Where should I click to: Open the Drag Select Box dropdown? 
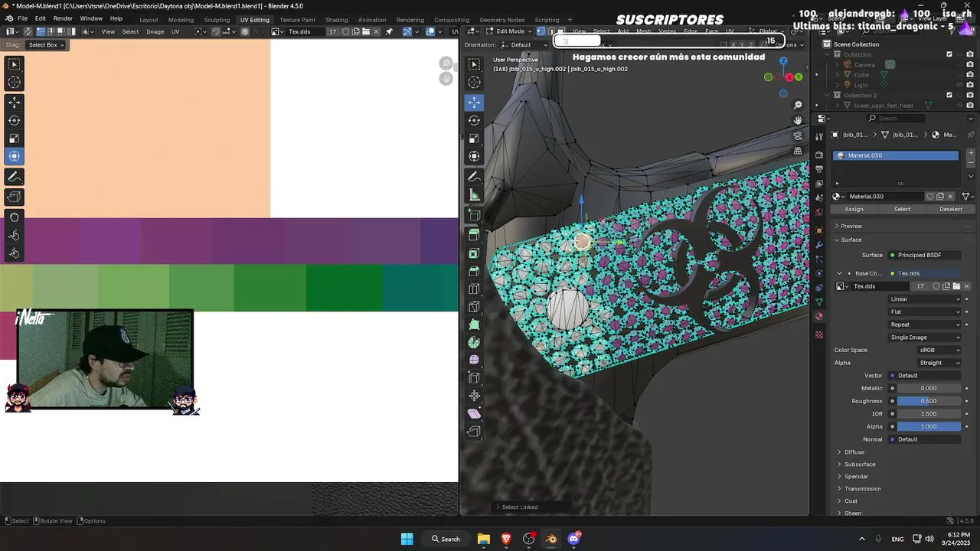(x=46, y=44)
